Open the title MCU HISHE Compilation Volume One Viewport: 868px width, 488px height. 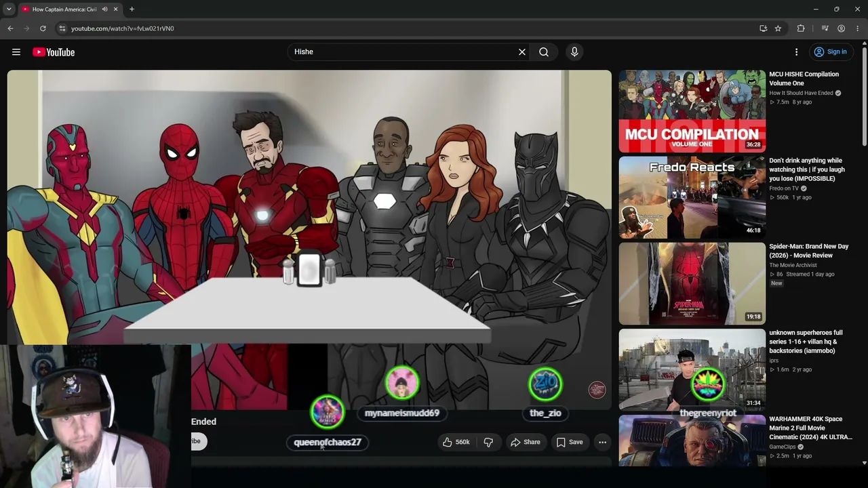804,79
